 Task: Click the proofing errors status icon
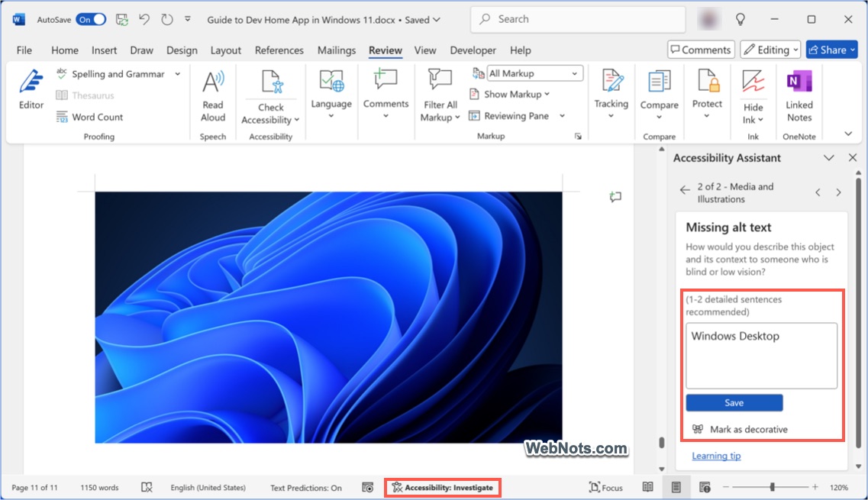(146, 487)
